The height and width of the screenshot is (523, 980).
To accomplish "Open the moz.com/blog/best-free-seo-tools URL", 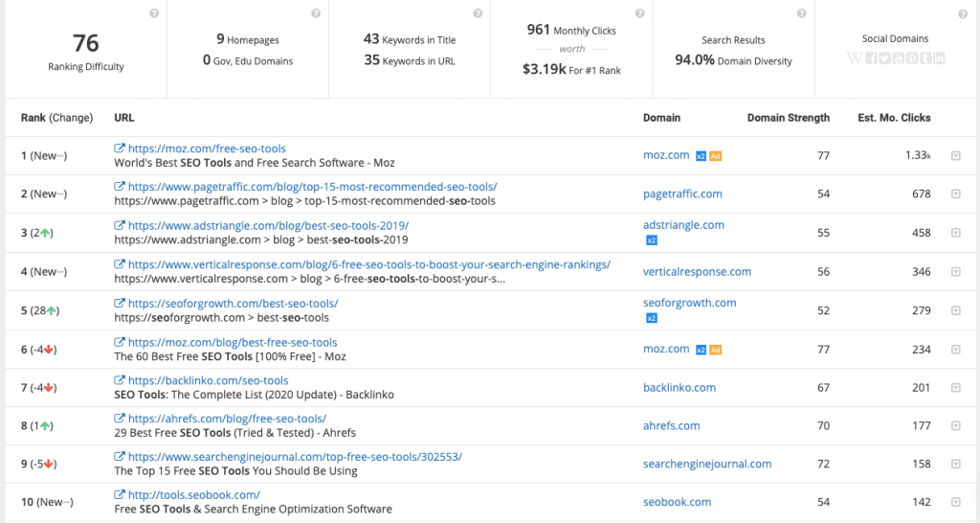I will [x=233, y=342].
